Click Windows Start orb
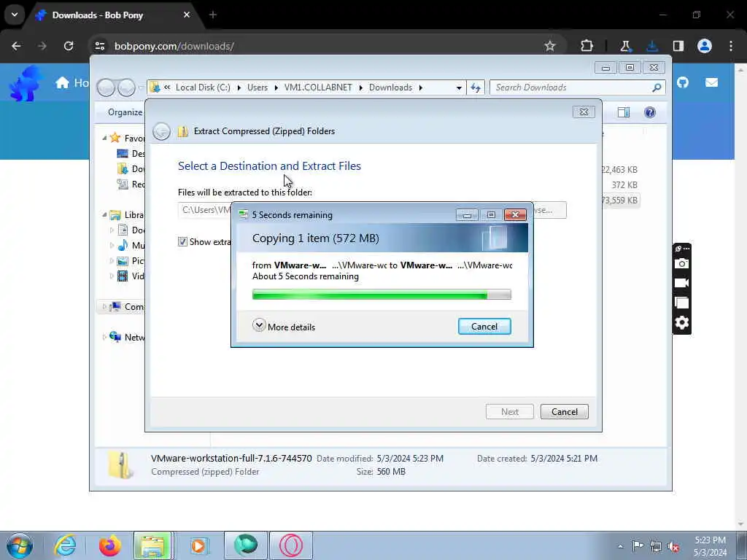 [20, 545]
